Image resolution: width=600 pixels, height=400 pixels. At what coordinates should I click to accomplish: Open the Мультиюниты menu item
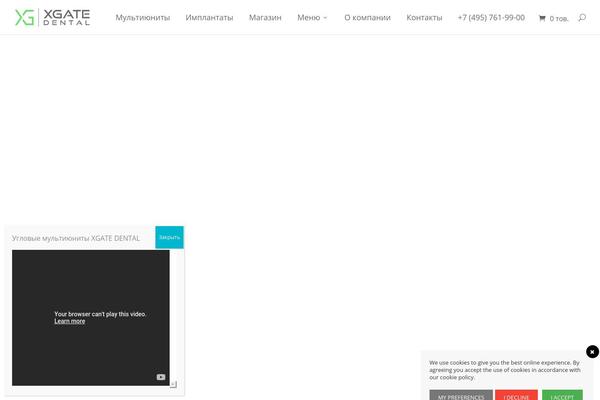coord(143,18)
